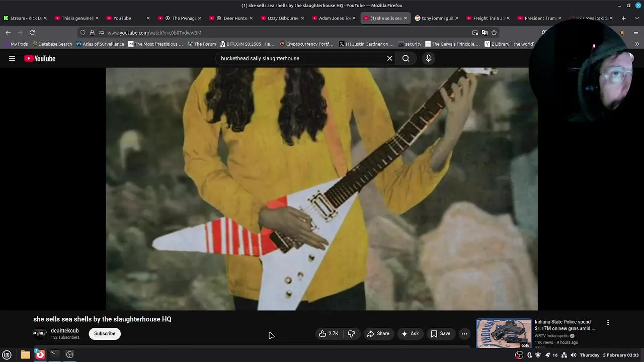Image resolution: width=644 pixels, height=362 pixels.
Task: Click the Firefox address bar URL
Action: 154,33
